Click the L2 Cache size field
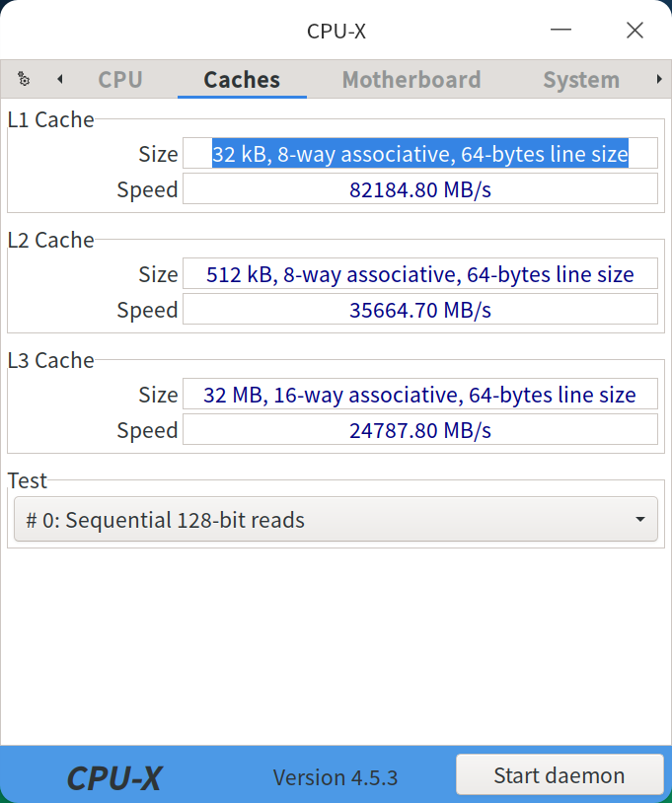This screenshot has height=803, width=672. (x=420, y=274)
